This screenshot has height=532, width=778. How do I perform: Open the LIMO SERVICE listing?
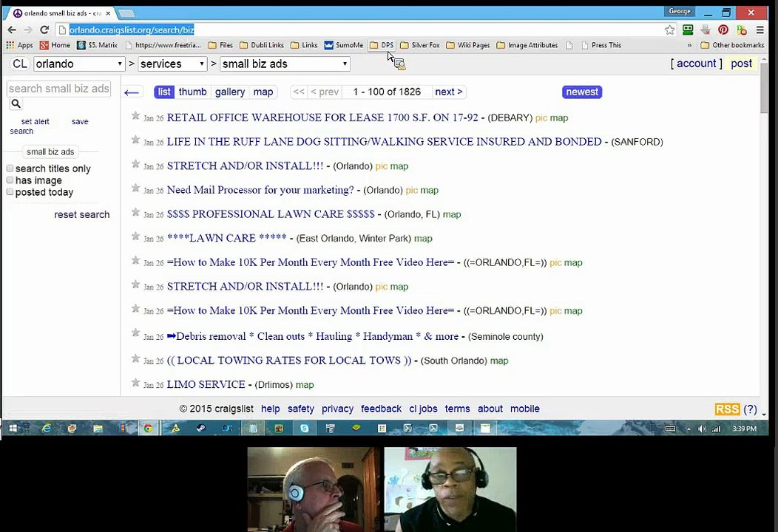206,384
